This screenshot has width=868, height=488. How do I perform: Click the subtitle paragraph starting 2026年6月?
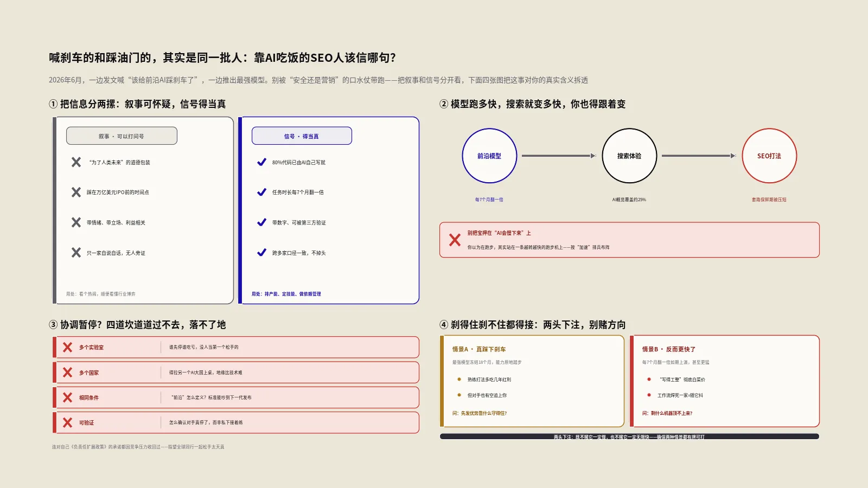point(318,80)
